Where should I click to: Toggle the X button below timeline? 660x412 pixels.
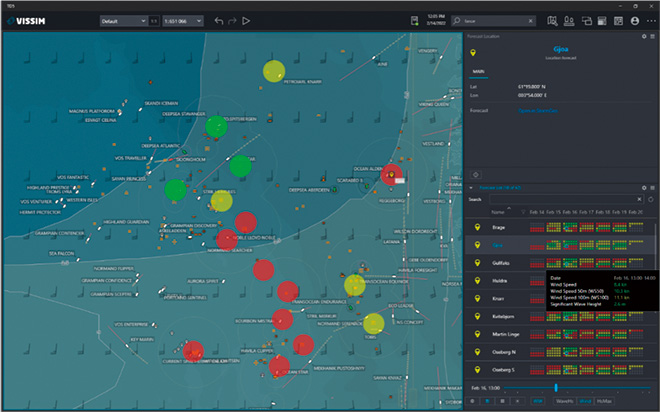[x=517, y=401]
